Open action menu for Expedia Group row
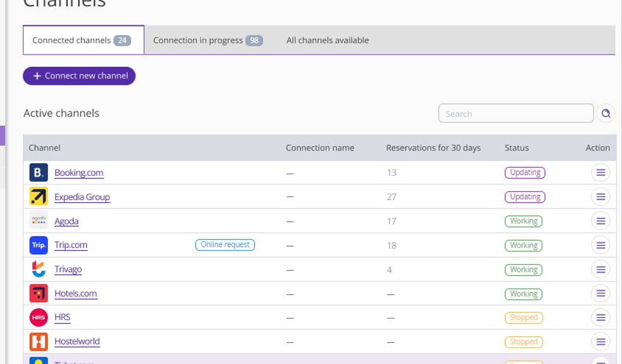The image size is (622, 364). point(601,197)
